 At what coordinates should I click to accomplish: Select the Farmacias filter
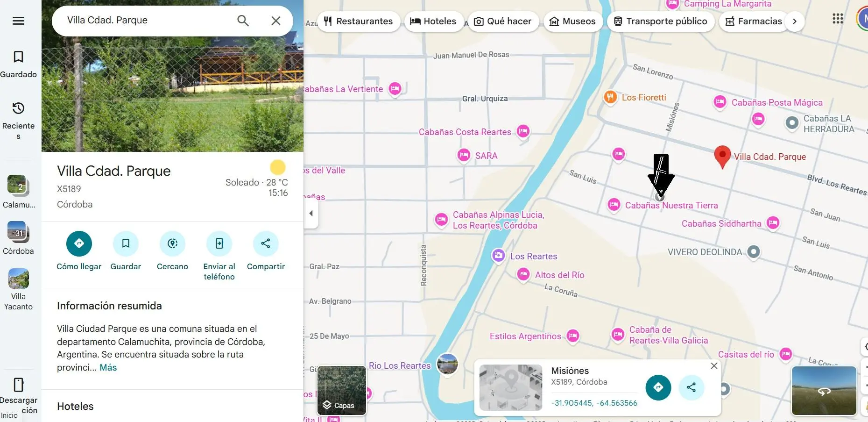(x=754, y=21)
